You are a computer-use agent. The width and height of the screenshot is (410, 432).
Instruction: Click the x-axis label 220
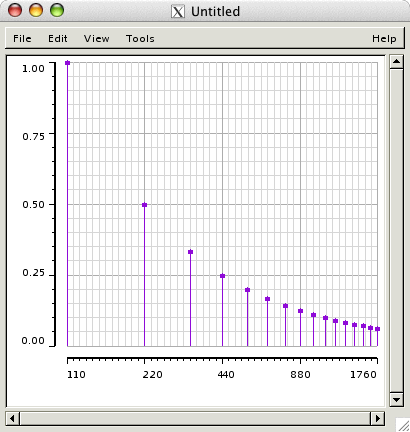(x=153, y=375)
